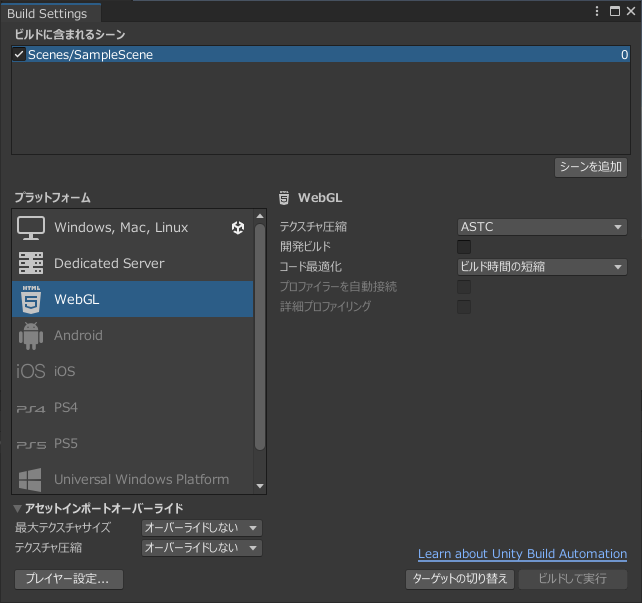The width and height of the screenshot is (642, 603).
Task: Select the Dedicated Server platform
Action: pos(133,263)
